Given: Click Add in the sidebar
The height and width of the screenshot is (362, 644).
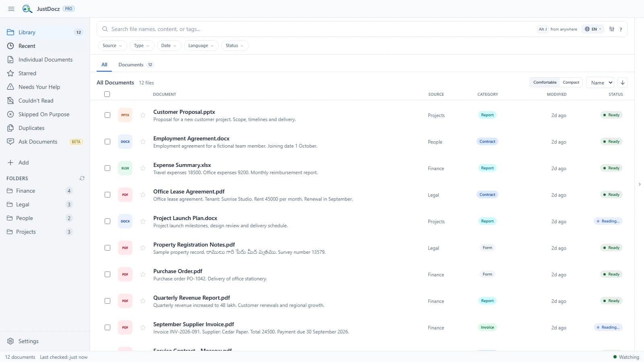Looking at the screenshot, I should pyautogui.click(x=45, y=162).
